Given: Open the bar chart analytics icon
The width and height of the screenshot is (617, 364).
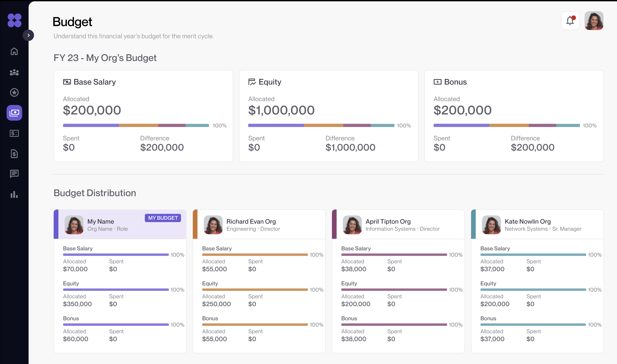Looking at the screenshot, I should 14,194.
